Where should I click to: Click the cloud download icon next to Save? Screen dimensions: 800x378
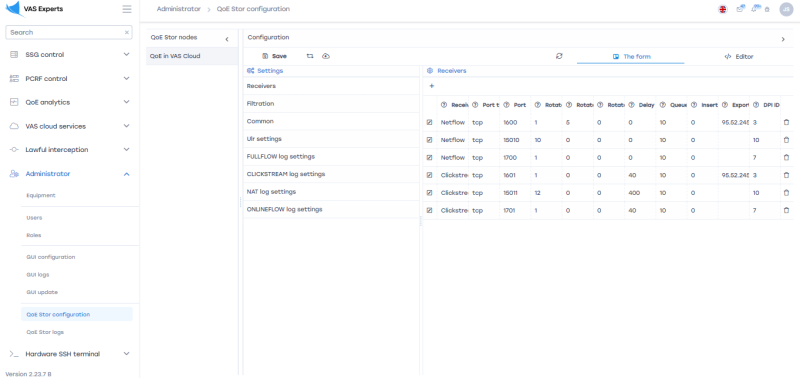pyautogui.click(x=326, y=56)
